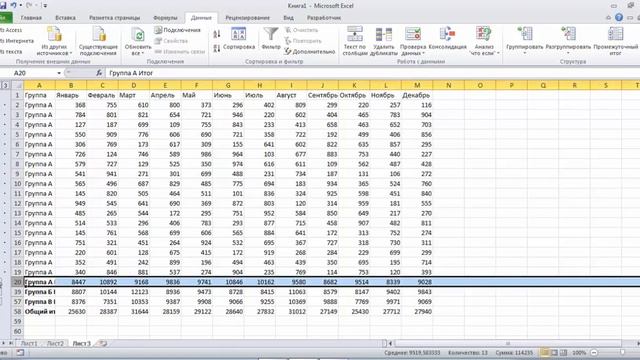
Task: Select row header 58
Action: coord(17,311)
